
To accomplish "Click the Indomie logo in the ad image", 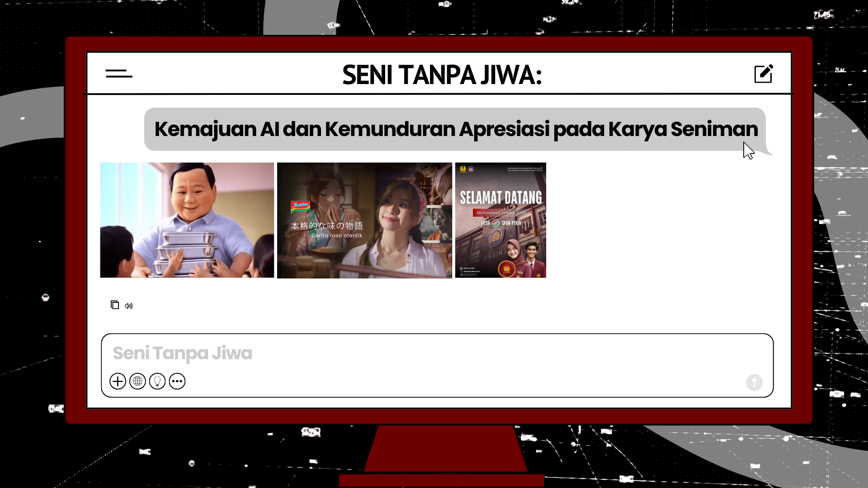I will [301, 206].
